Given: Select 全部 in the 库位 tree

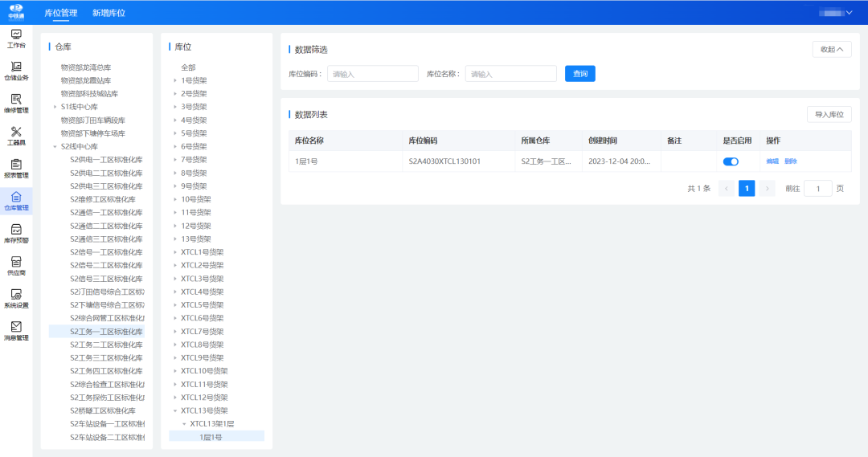Looking at the screenshot, I should 188,67.
